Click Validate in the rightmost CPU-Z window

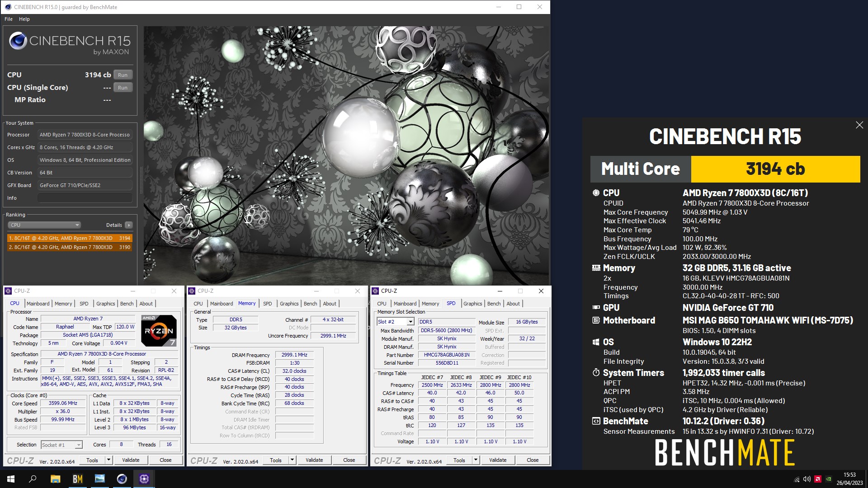498,460
